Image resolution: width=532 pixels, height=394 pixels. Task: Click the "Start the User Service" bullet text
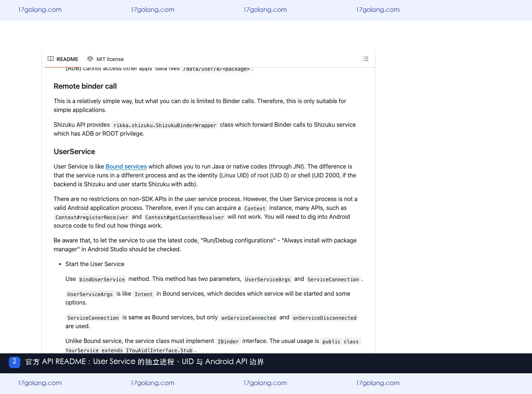pyautogui.click(x=95, y=264)
